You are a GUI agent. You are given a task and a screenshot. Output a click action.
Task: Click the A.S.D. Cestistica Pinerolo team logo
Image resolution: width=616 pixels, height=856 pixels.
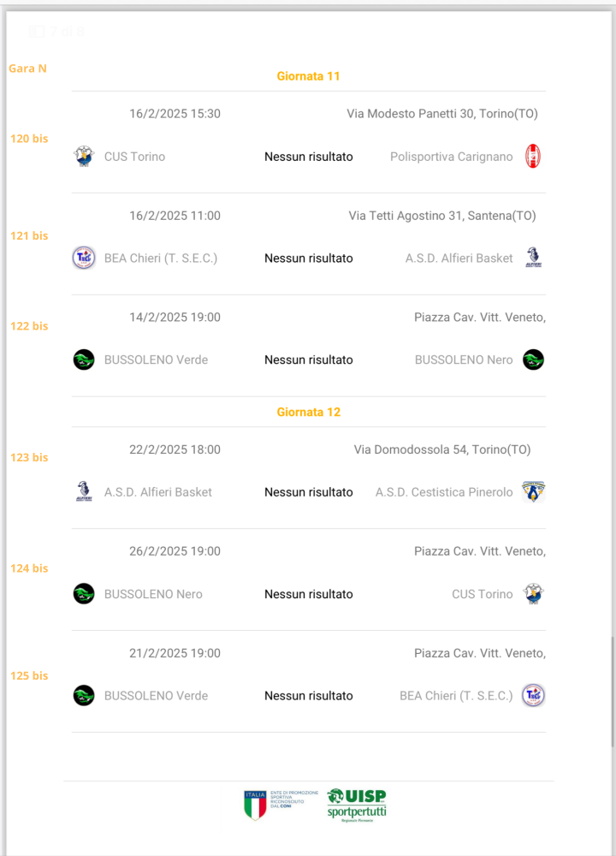tap(534, 492)
